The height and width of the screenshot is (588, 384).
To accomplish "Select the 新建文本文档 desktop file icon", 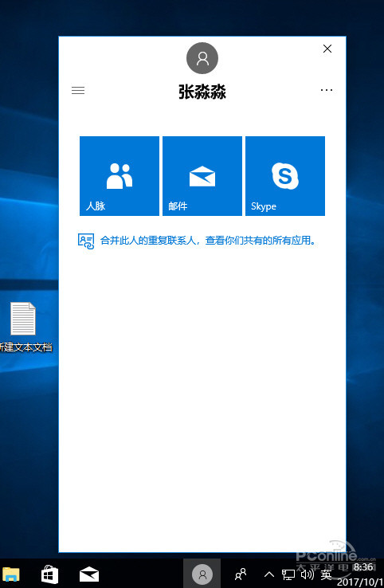I will coord(23,327).
